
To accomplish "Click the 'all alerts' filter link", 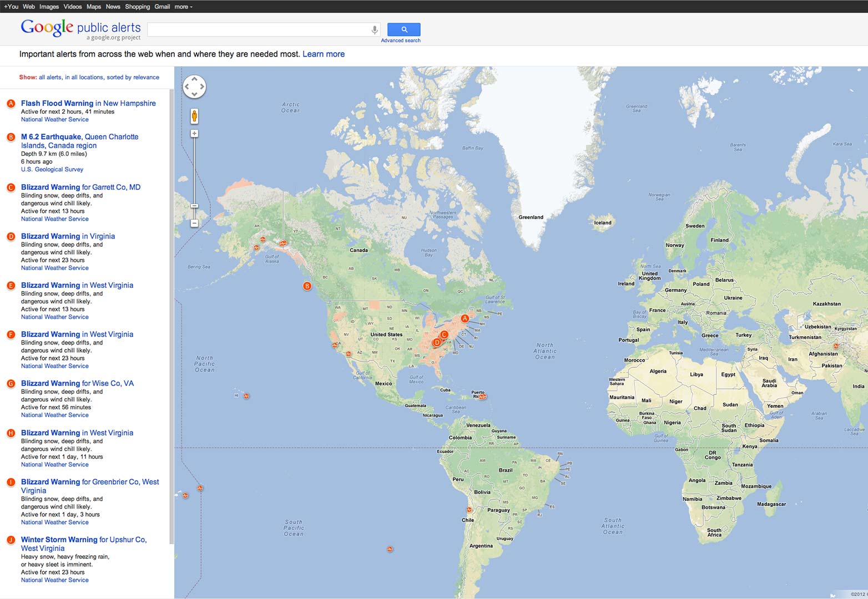I will (x=51, y=77).
